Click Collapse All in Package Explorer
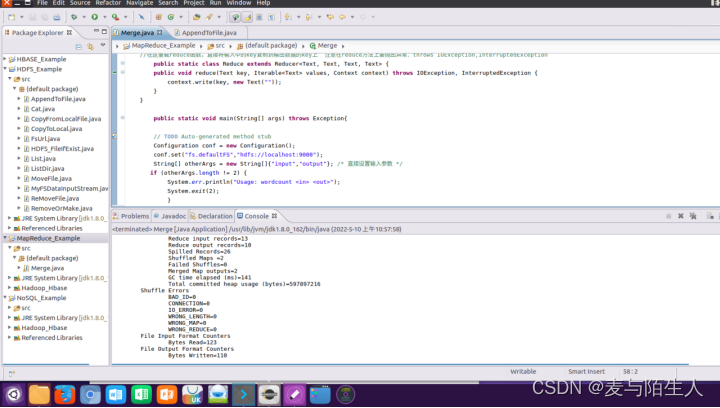 click(x=79, y=46)
